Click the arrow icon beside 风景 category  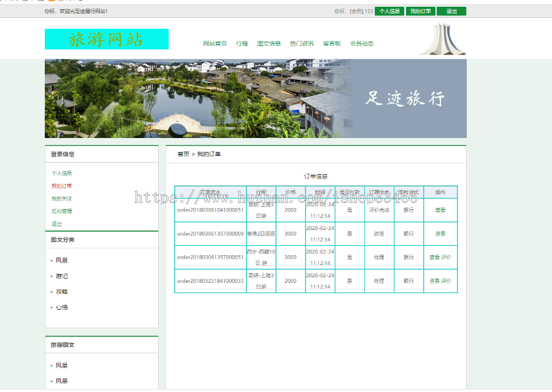[52, 260]
